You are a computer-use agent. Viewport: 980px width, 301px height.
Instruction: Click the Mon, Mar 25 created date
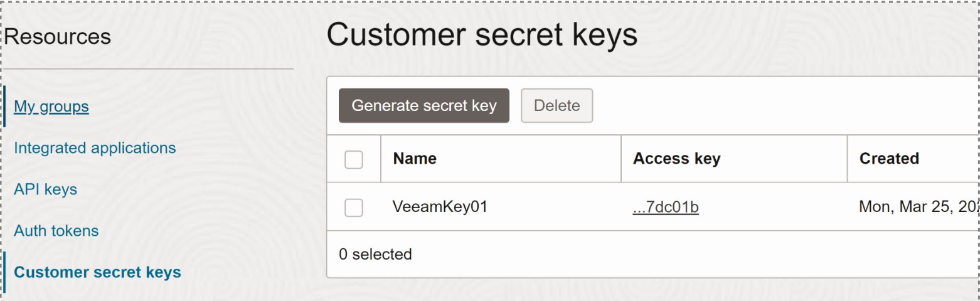click(x=916, y=206)
